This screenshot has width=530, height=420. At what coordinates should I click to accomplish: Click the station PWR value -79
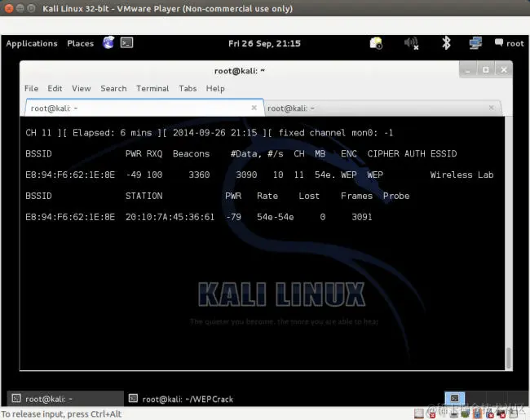(x=233, y=217)
